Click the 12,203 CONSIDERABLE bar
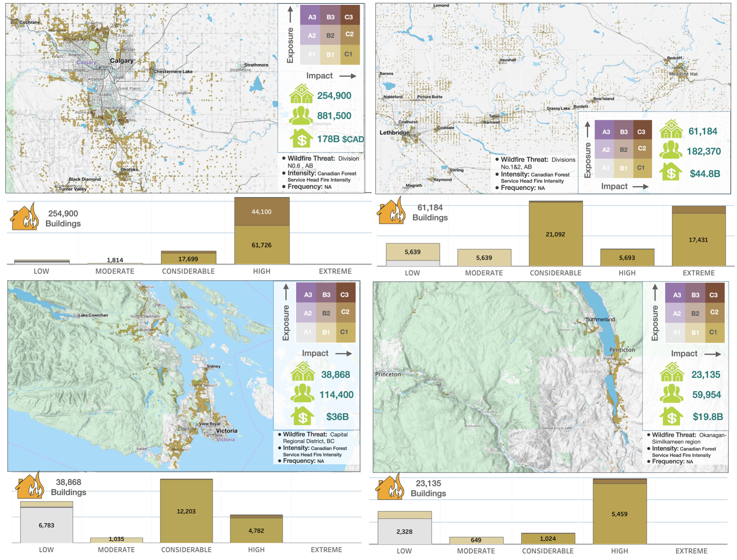737x560 pixels. coord(186,511)
